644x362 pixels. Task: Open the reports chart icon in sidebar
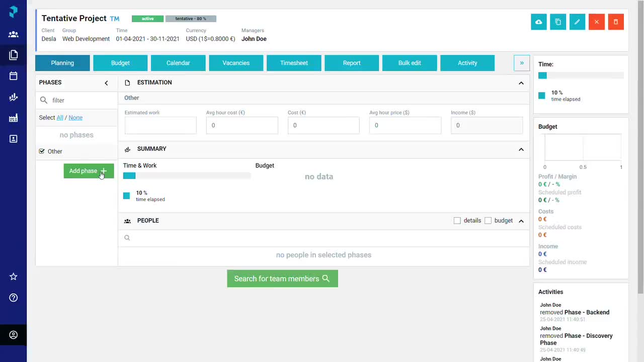pos(14,97)
